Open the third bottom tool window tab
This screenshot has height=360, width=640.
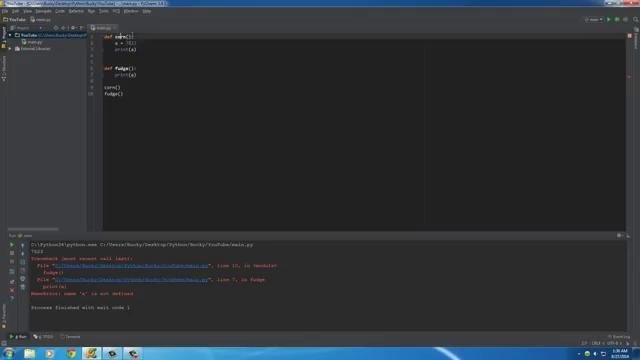[x=70, y=337]
